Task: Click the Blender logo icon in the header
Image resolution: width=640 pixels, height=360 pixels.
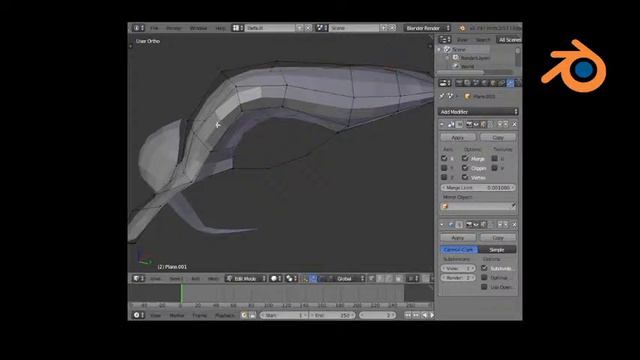Action: (462, 28)
